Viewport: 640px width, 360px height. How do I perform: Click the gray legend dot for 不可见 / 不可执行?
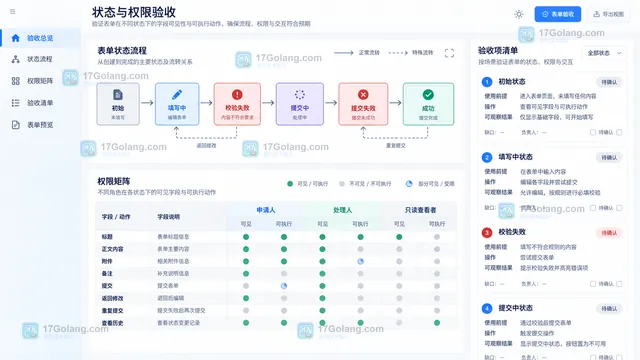click(342, 184)
